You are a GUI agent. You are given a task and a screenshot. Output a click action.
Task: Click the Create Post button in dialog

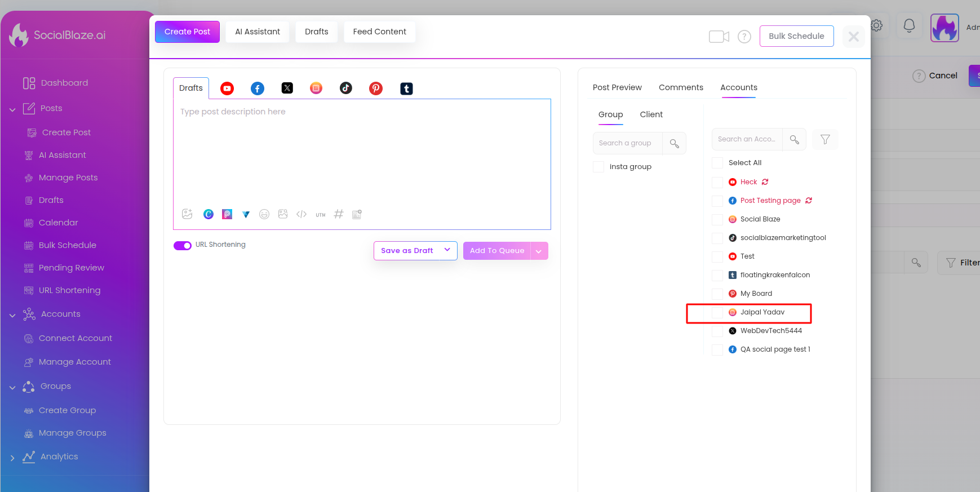tap(187, 32)
